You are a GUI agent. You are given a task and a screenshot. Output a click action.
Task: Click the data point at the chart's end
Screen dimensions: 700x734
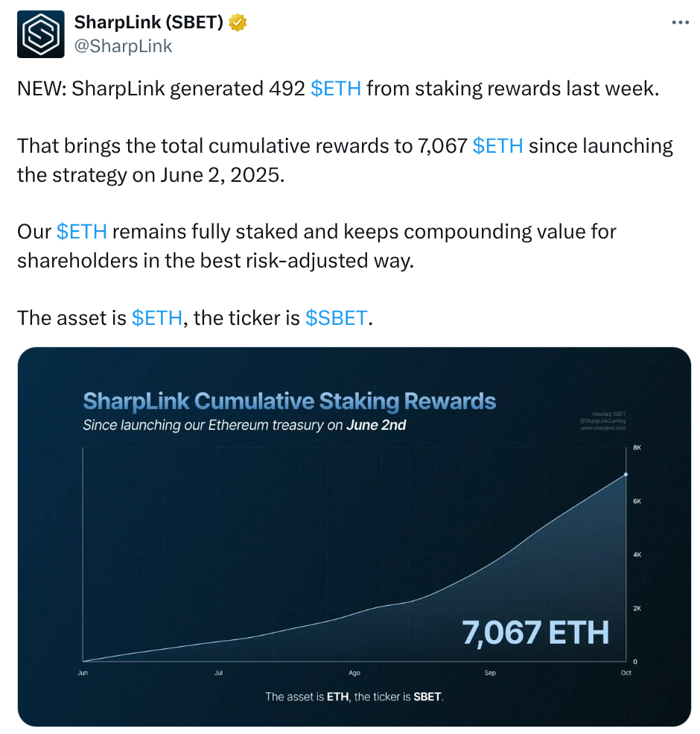pos(626,472)
